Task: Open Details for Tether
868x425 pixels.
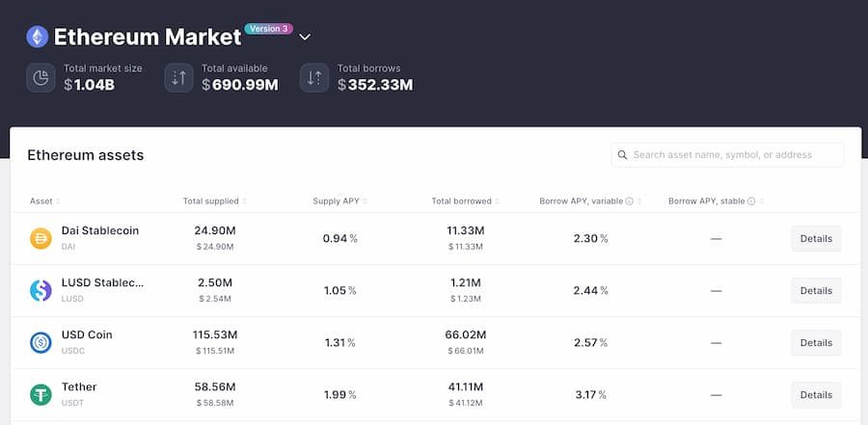Action: tap(816, 394)
